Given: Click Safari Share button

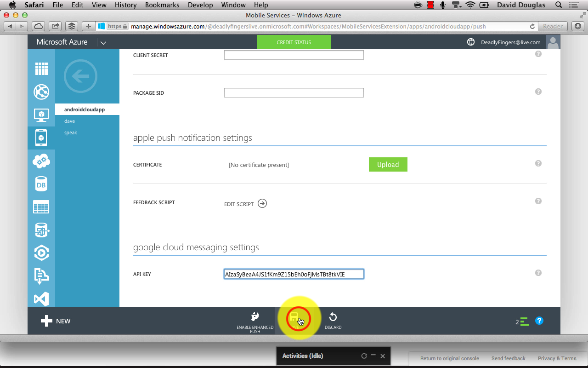Looking at the screenshot, I should click(x=55, y=26).
